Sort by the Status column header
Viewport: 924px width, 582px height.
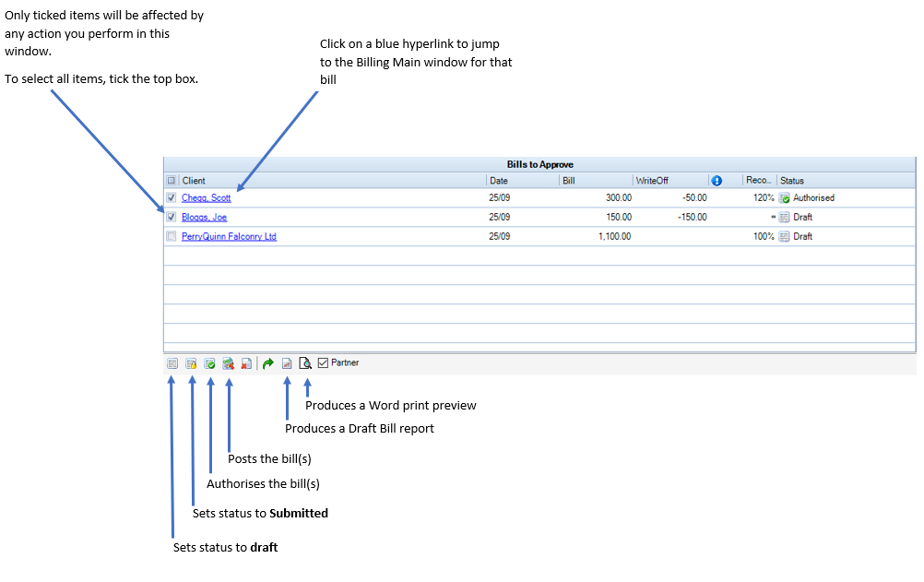[792, 181]
